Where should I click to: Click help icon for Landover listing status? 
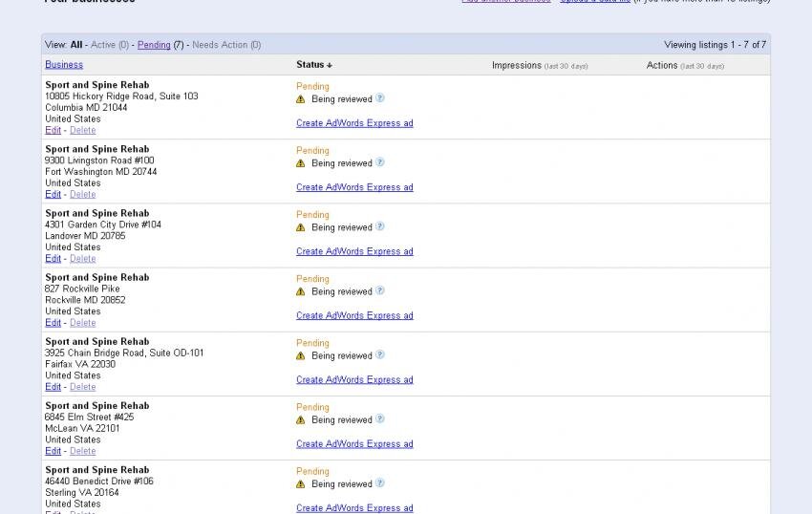[379, 226]
